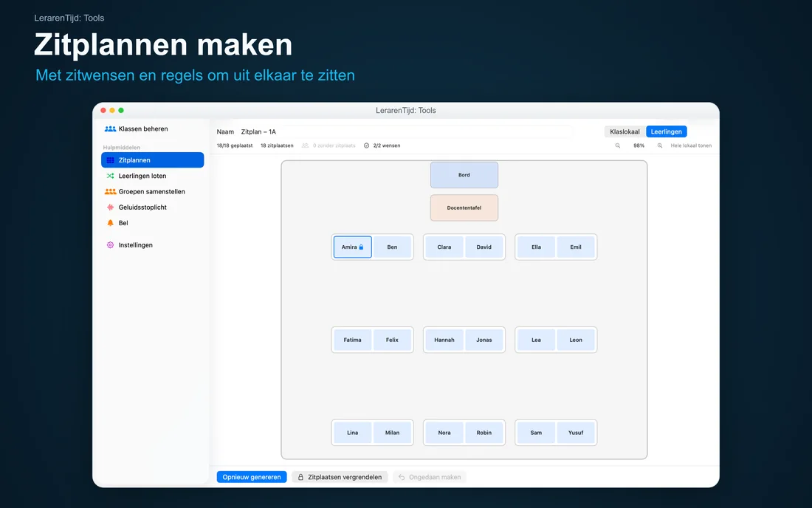
Task: Select Leon's seat
Action: click(576, 340)
